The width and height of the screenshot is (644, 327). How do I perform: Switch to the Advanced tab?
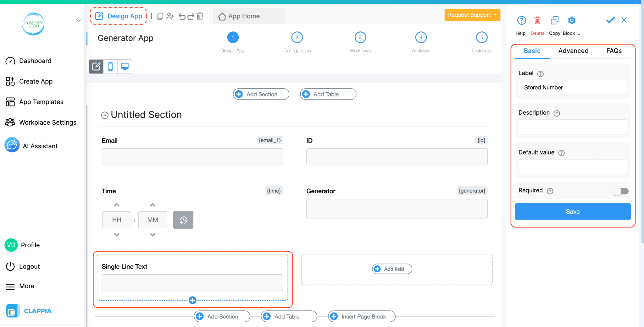(573, 51)
